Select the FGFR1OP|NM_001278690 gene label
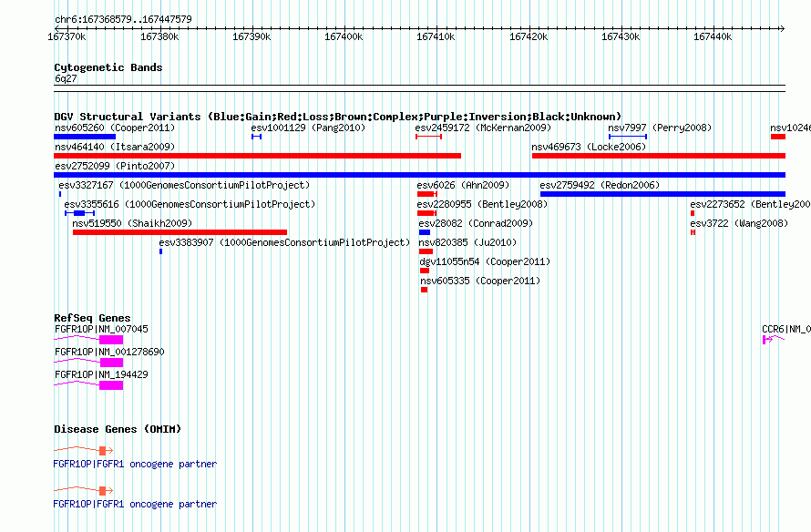The width and height of the screenshot is (811, 532). pos(109,352)
